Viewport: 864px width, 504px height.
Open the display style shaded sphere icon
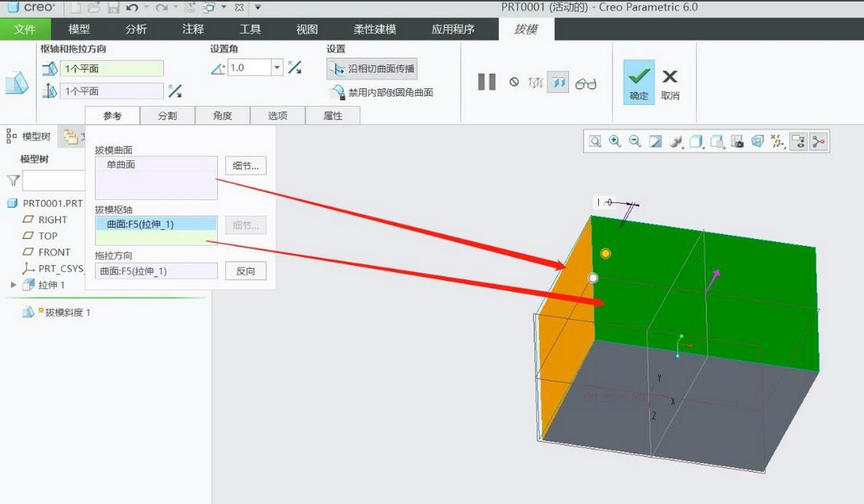[x=676, y=142]
